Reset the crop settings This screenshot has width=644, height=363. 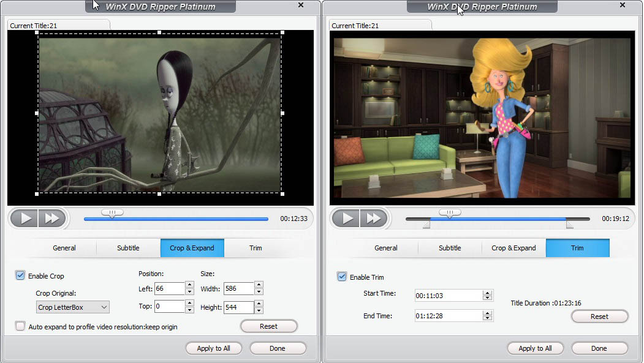[268, 326]
